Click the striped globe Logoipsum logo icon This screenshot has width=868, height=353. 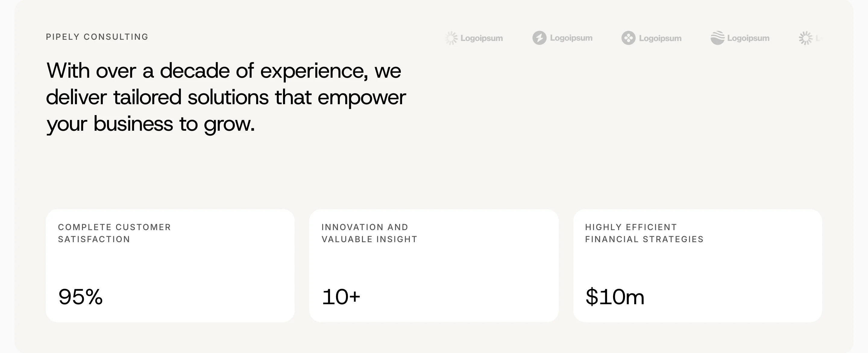[717, 38]
